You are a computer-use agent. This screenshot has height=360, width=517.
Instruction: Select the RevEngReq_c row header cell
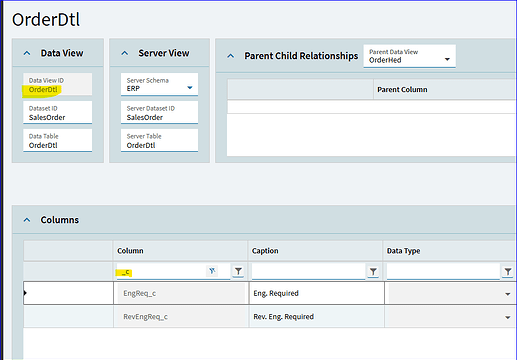[68, 316]
